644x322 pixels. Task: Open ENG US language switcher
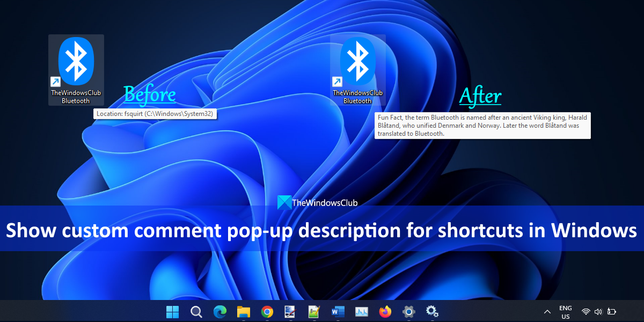(565, 312)
